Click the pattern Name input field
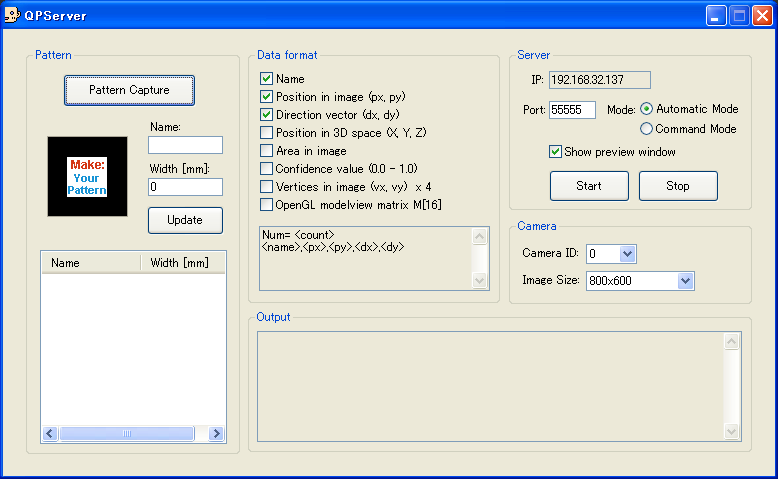 click(185, 145)
